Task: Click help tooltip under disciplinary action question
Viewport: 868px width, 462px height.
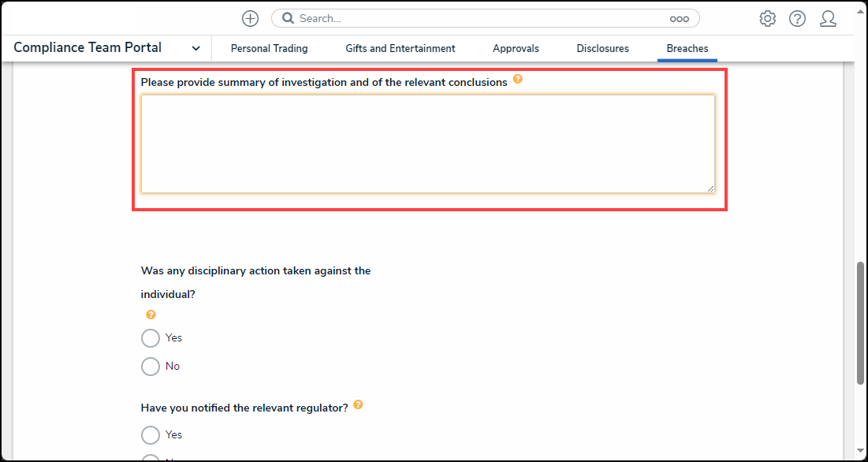Action: (151, 315)
